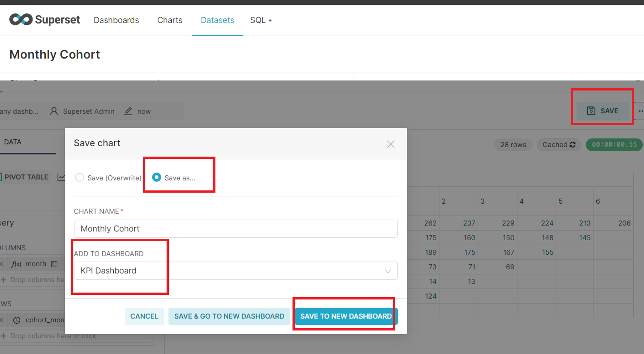Click the Superset Admin user icon
644x354 pixels.
tap(54, 111)
